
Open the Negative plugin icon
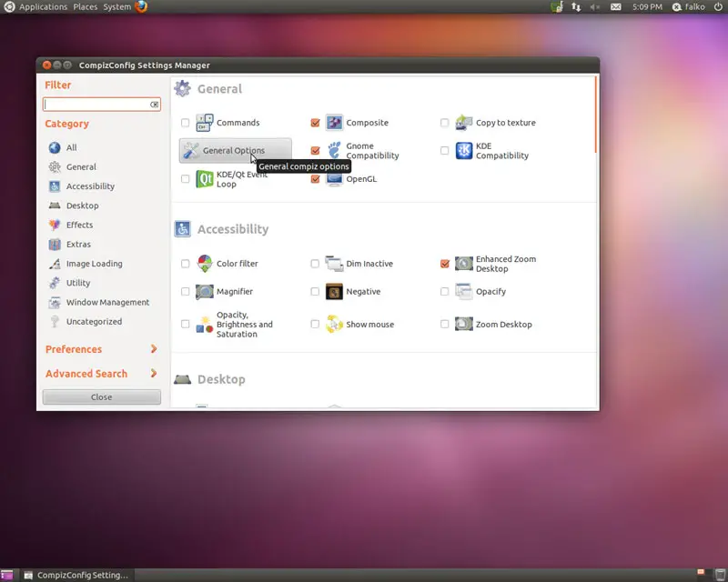334,292
